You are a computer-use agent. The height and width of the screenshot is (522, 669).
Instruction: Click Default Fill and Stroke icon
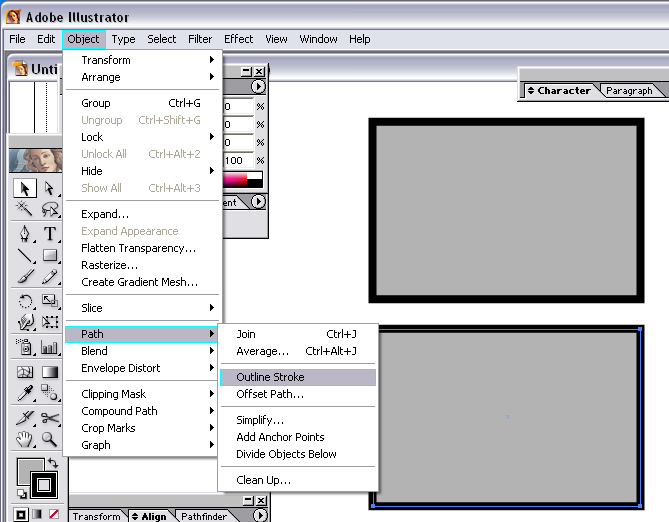point(21,494)
